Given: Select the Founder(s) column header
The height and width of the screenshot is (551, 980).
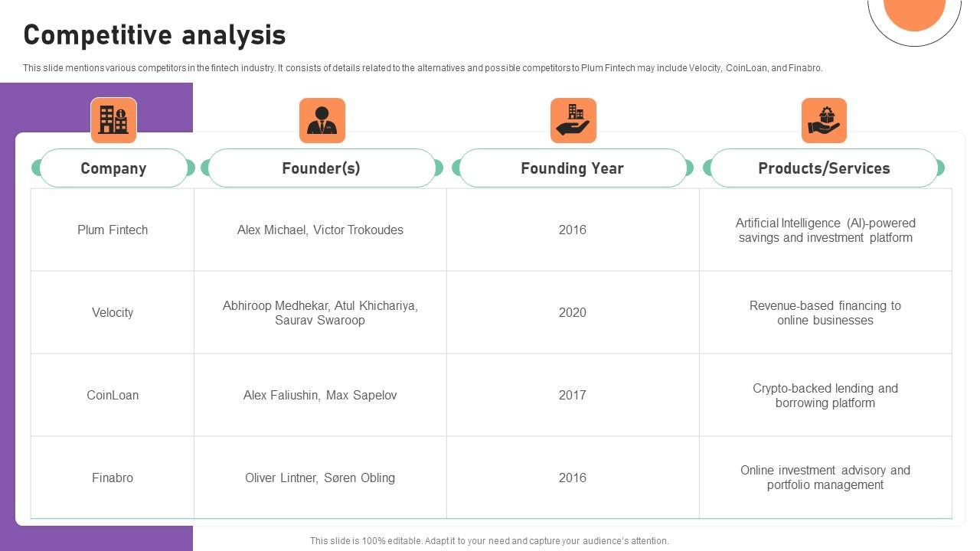Looking at the screenshot, I should click(x=321, y=168).
